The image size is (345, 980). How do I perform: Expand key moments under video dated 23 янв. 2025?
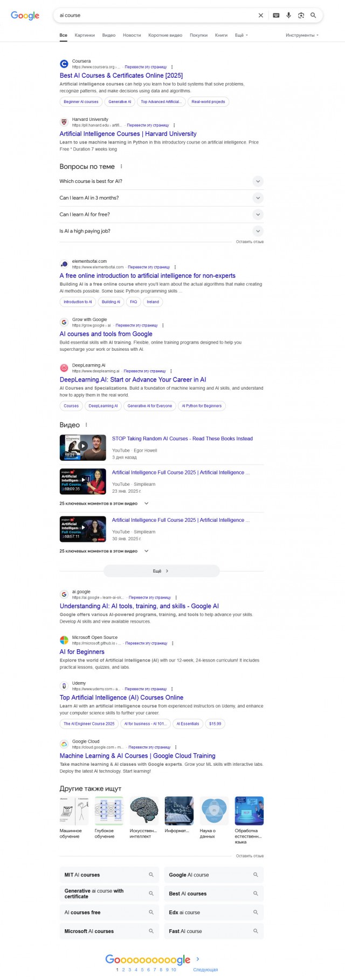tap(104, 503)
